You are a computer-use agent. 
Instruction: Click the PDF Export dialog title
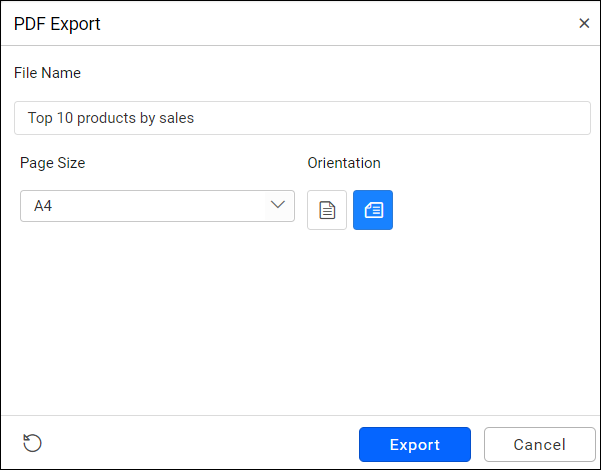coord(57,23)
